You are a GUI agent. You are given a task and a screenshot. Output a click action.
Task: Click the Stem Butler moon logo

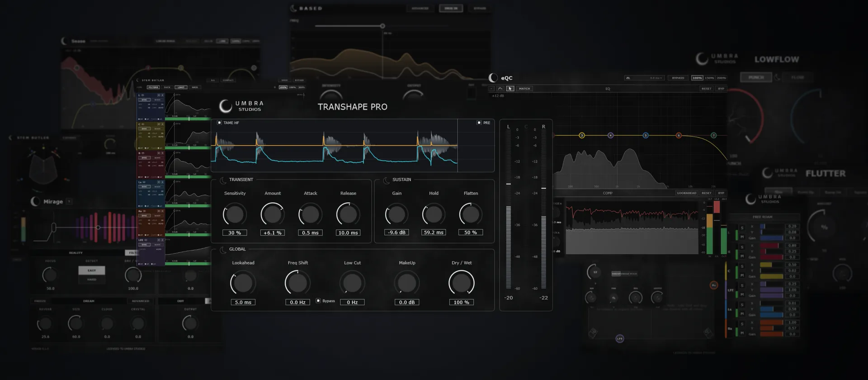tap(138, 80)
